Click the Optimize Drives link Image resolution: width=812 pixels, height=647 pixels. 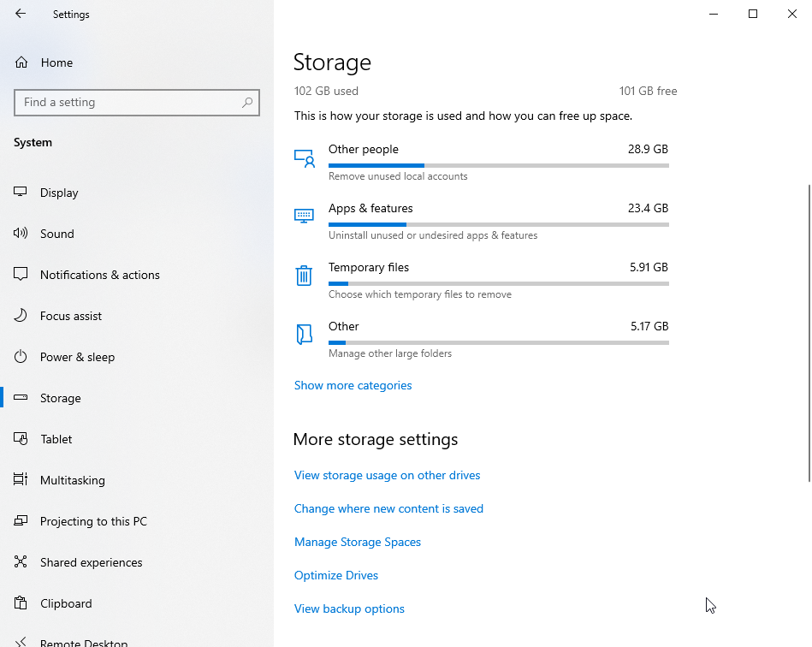click(x=336, y=575)
